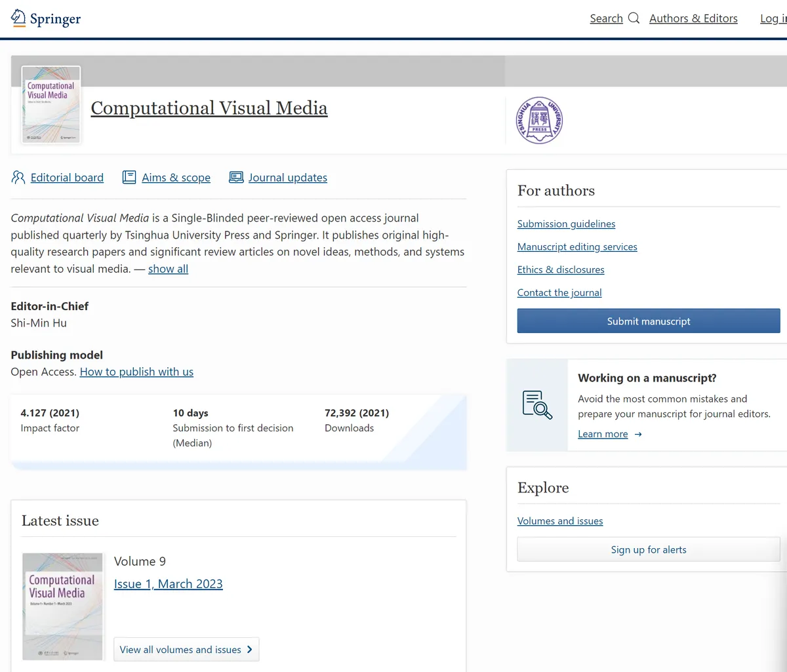
Task: Follow How to publish with us link
Action: [136, 372]
